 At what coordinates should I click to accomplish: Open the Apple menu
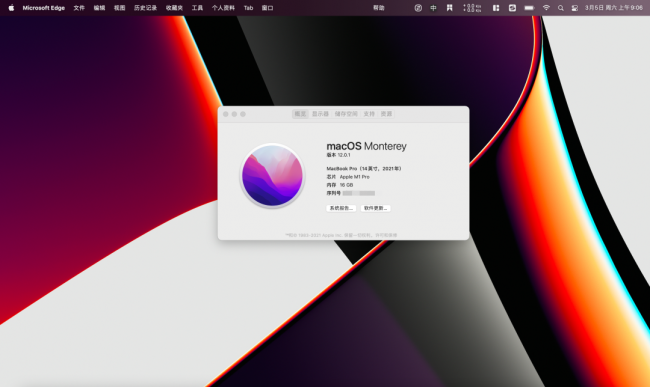(11, 8)
